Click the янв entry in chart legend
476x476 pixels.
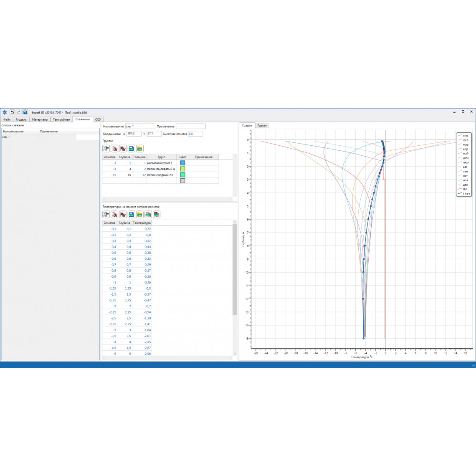tap(463, 136)
